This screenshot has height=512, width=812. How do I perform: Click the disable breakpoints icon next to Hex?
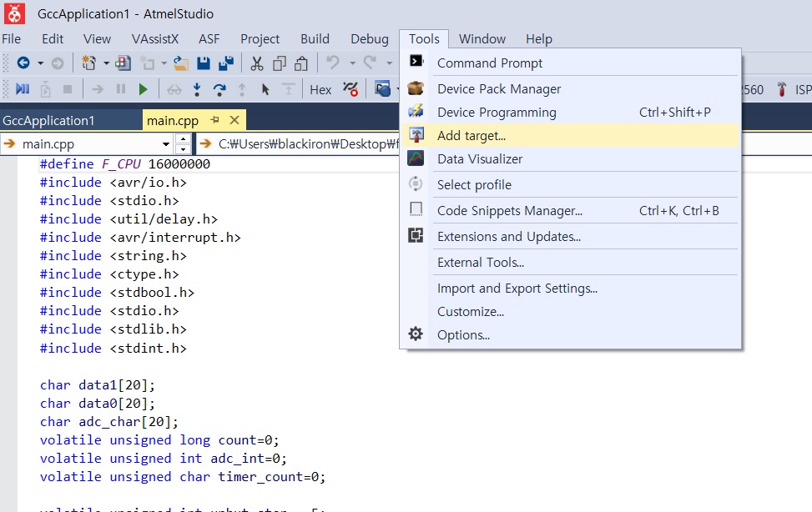coord(351,89)
